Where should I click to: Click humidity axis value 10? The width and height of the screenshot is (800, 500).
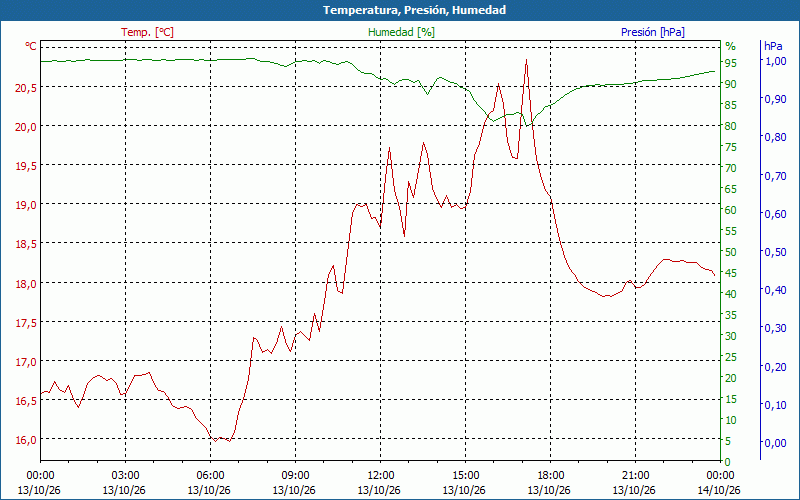click(731, 420)
